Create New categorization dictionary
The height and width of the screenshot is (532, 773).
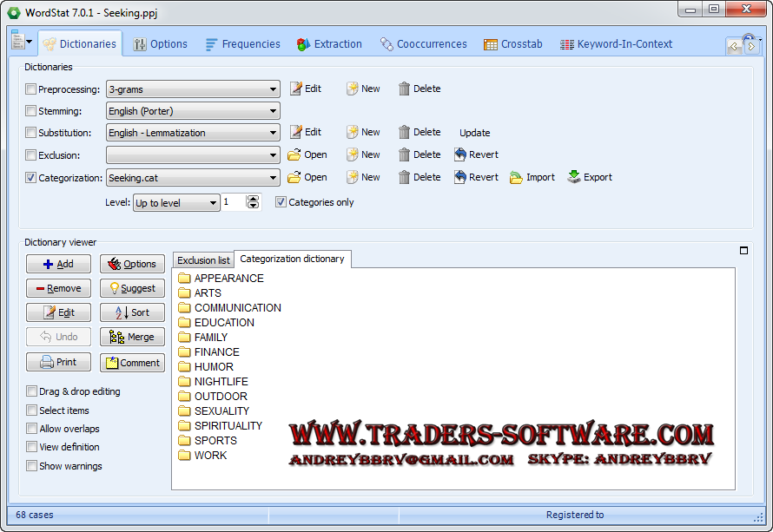(363, 177)
